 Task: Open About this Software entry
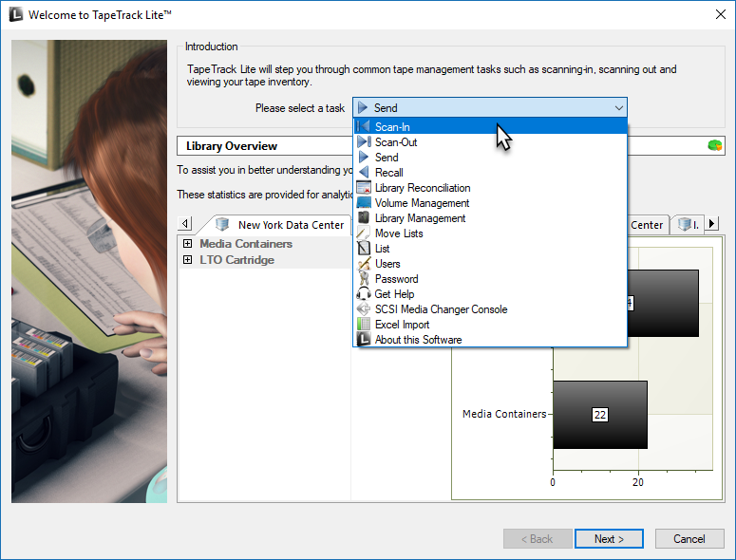(490, 339)
